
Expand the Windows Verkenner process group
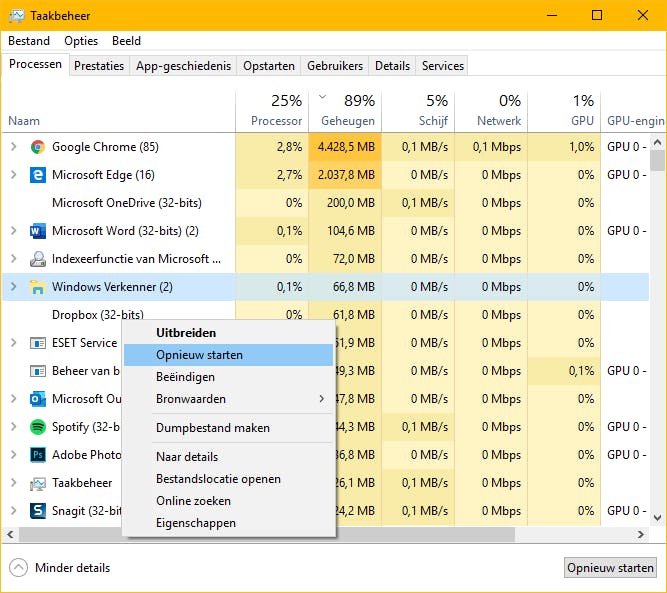(13, 287)
